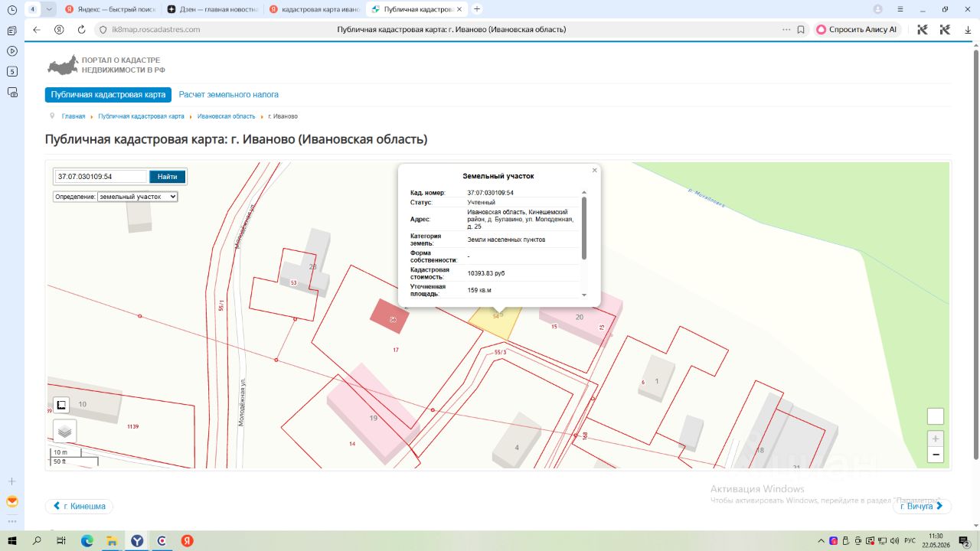
Task: Close the Земельный участок info popup
Action: (x=594, y=171)
